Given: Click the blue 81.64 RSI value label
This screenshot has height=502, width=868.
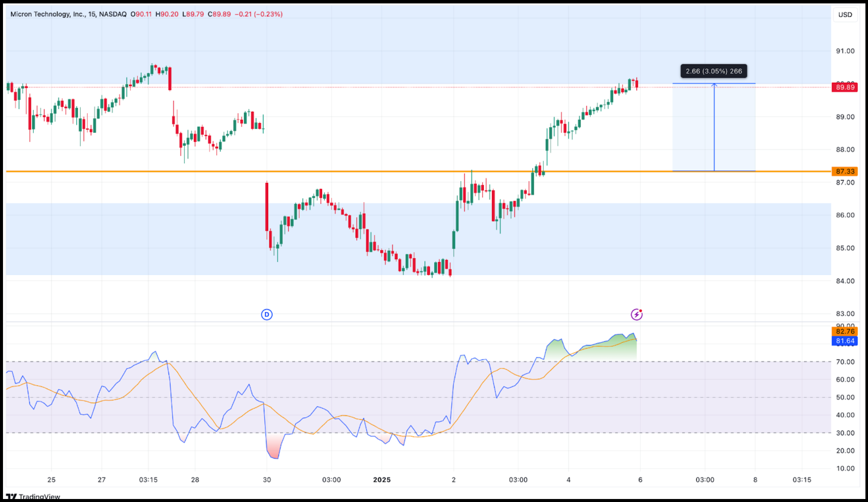Looking at the screenshot, I should pos(845,341).
